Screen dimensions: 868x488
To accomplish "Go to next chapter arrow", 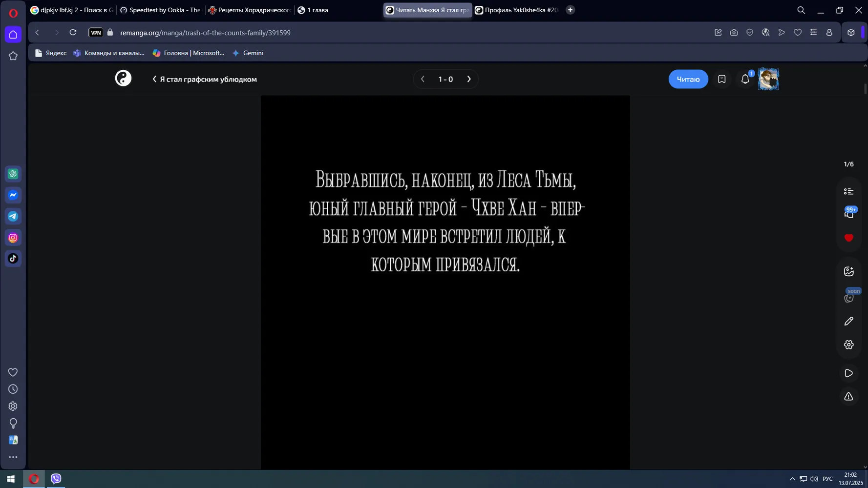I will coord(469,79).
